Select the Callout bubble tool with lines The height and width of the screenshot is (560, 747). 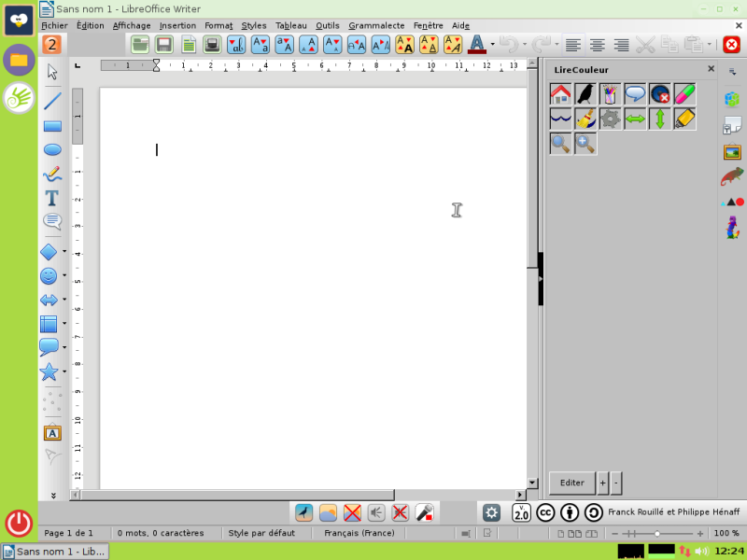[x=52, y=221]
